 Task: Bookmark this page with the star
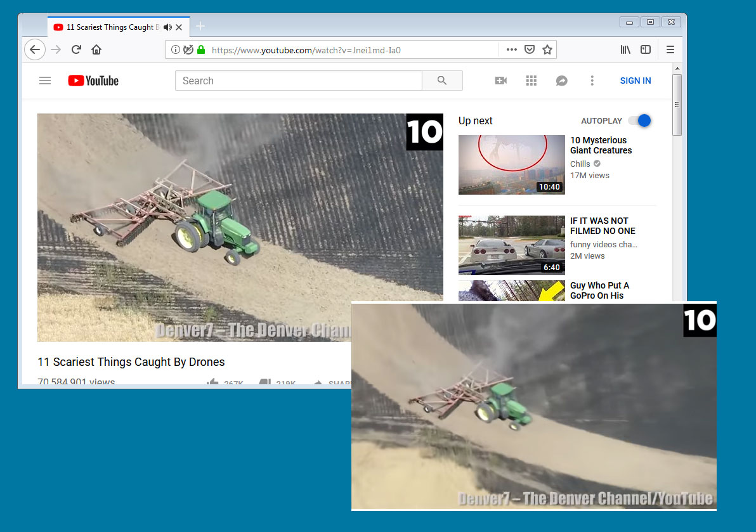547,49
